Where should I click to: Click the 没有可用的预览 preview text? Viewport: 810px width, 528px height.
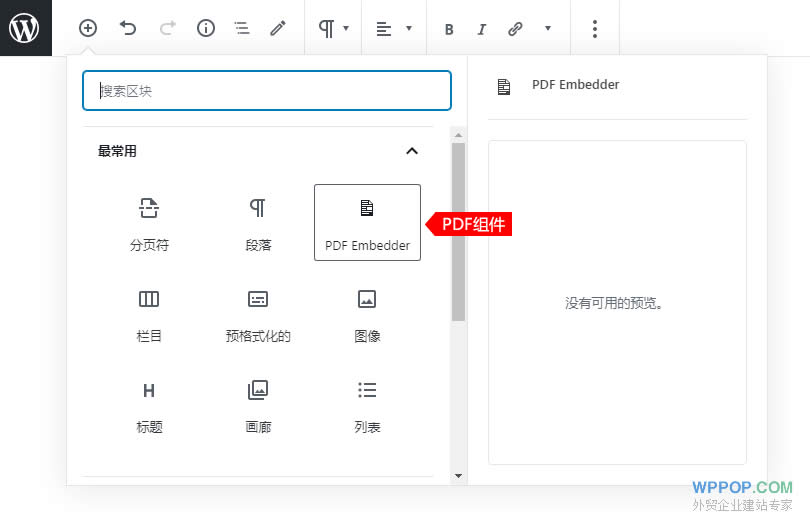pyautogui.click(x=613, y=303)
